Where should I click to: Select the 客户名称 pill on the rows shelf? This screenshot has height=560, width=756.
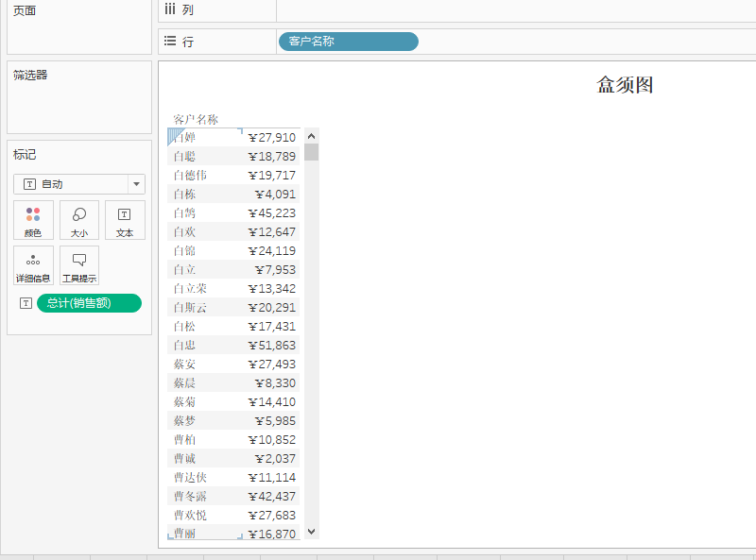348,42
